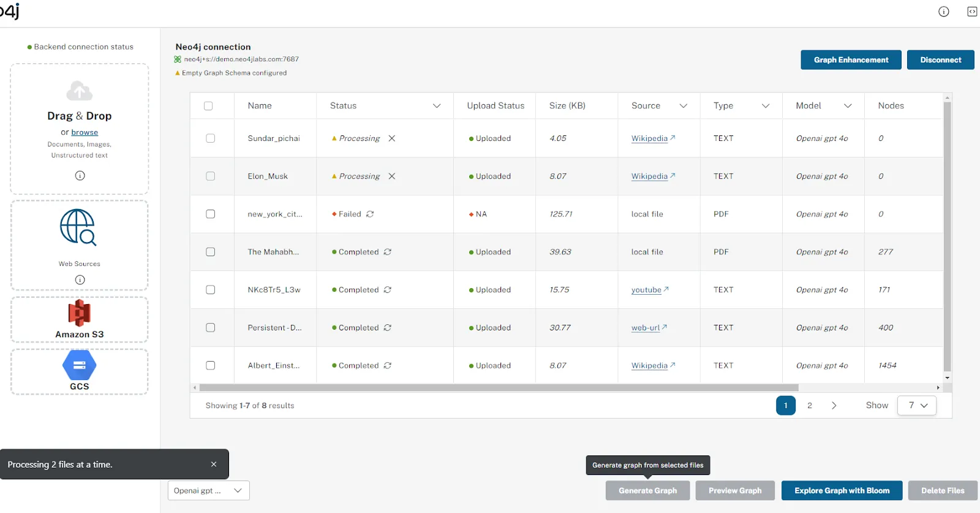This screenshot has height=513, width=980.
Task: Check the new_york_cit row checkbox
Action: pos(210,214)
